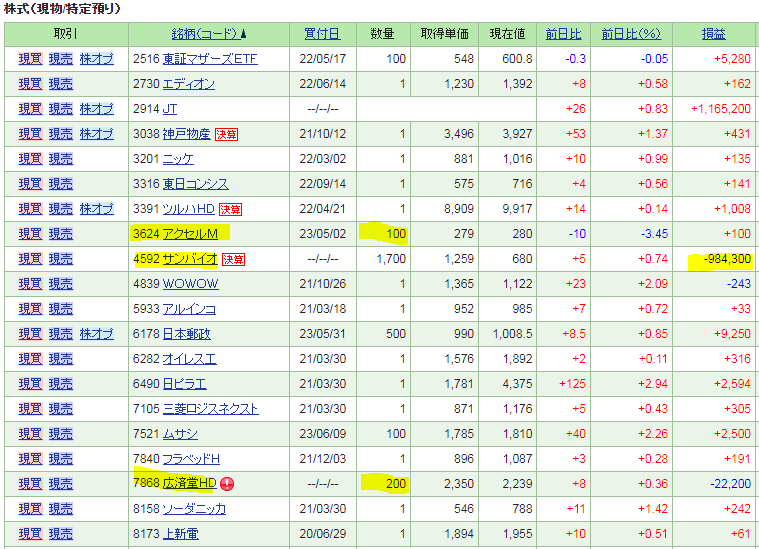The height and width of the screenshot is (549, 759).
Task: Click the 決算 badge next to 神戸物産
Action: (x=226, y=135)
